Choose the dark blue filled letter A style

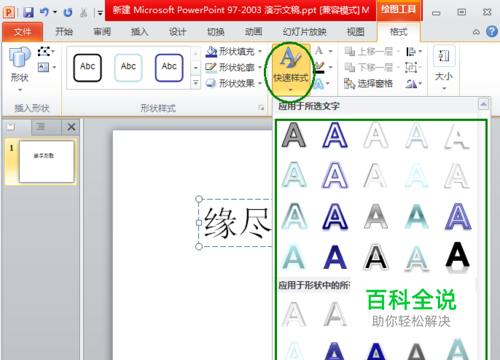coord(335,257)
